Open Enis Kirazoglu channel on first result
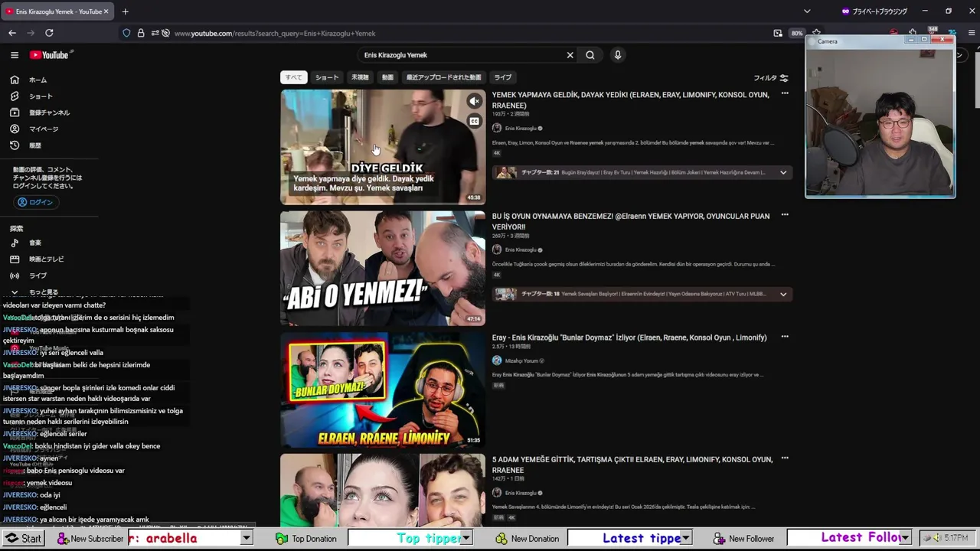Image resolution: width=980 pixels, height=551 pixels. tap(521, 129)
